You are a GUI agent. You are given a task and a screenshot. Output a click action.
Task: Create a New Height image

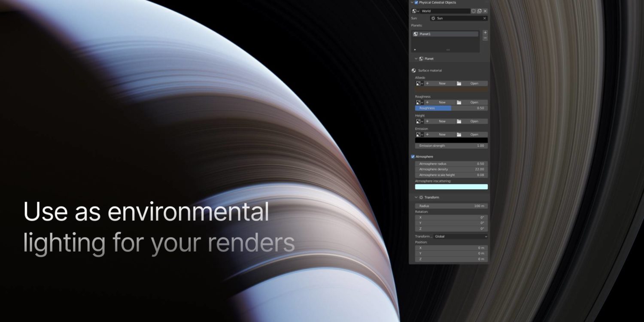(440, 121)
